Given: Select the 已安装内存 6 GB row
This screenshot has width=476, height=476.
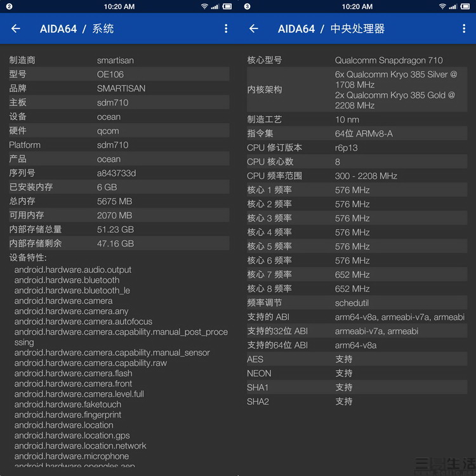Looking at the screenshot, I should tap(119, 187).
